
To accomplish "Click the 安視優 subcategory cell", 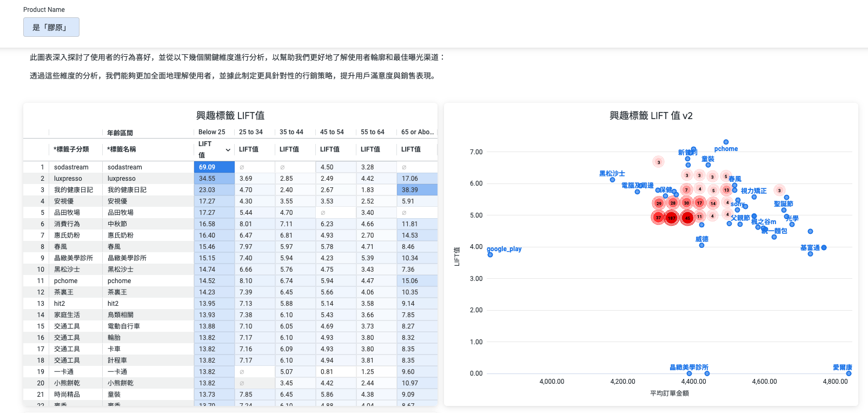I will (75, 201).
